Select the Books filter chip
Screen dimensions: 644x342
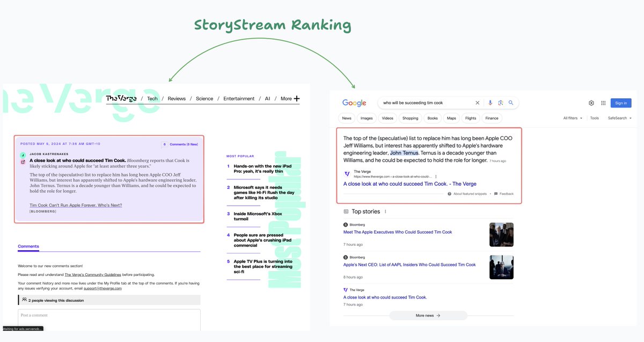[433, 118]
